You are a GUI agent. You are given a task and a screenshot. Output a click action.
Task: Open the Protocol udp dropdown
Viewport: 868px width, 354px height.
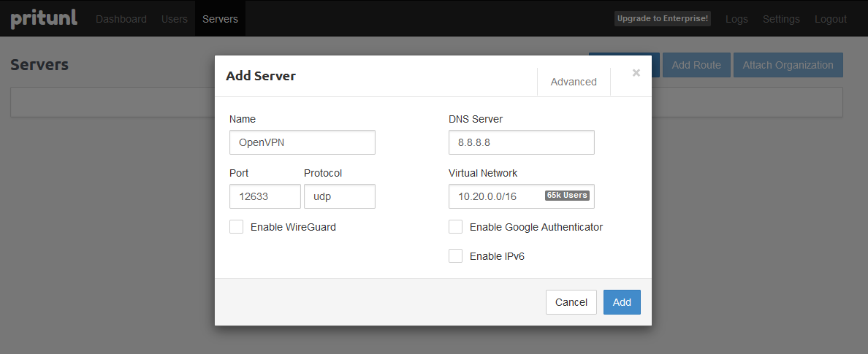click(x=339, y=196)
